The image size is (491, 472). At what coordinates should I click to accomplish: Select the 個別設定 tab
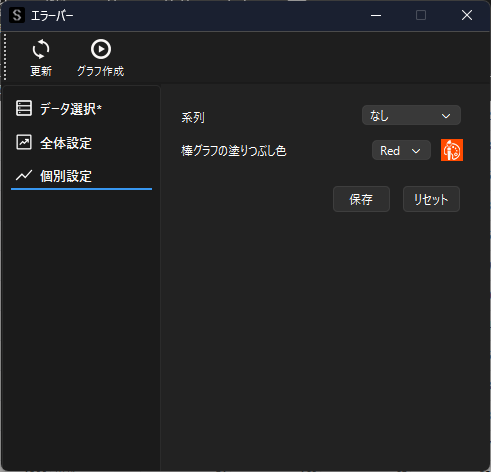pos(82,176)
